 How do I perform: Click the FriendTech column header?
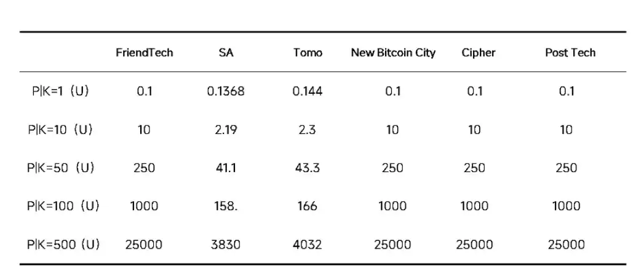tap(144, 53)
